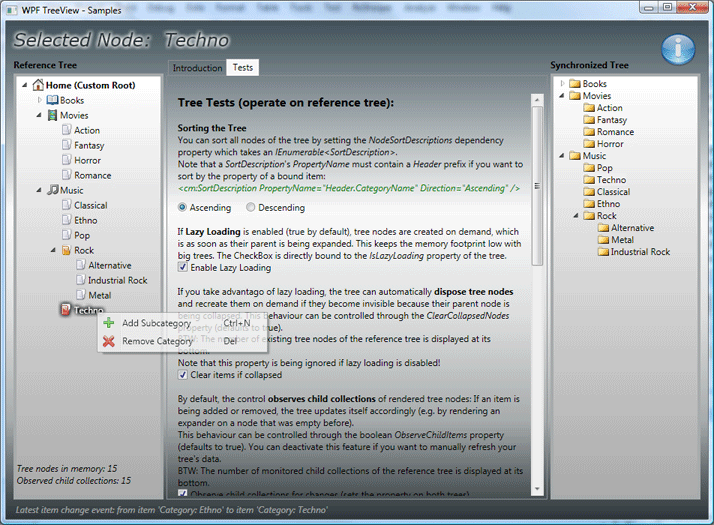Select the Ascending sort radio button
This screenshot has width=714, height=525.
(x=182, y=207)
